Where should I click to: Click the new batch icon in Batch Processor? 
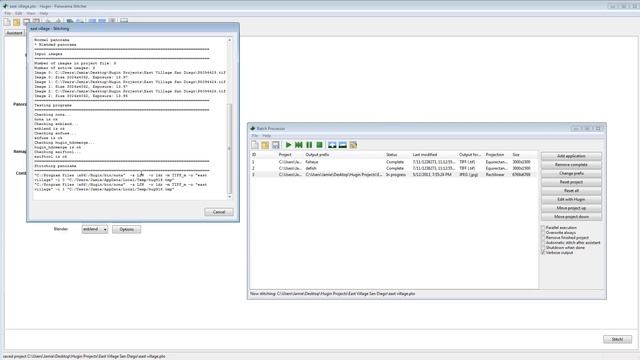(x=255, y=145)
